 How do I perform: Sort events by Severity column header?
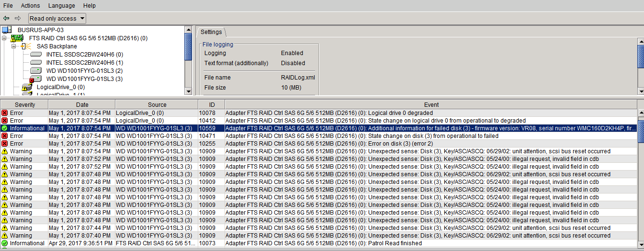click(x=24, y=104)
